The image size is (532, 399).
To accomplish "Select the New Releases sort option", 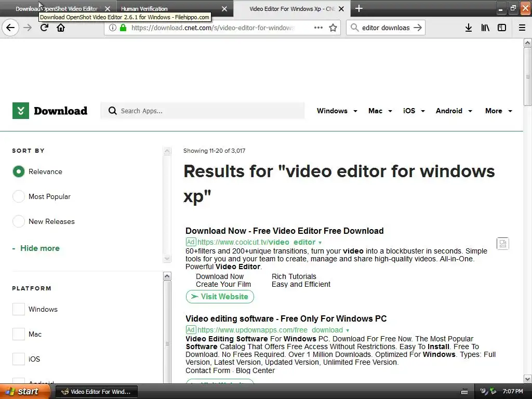I will pos(19,221).
